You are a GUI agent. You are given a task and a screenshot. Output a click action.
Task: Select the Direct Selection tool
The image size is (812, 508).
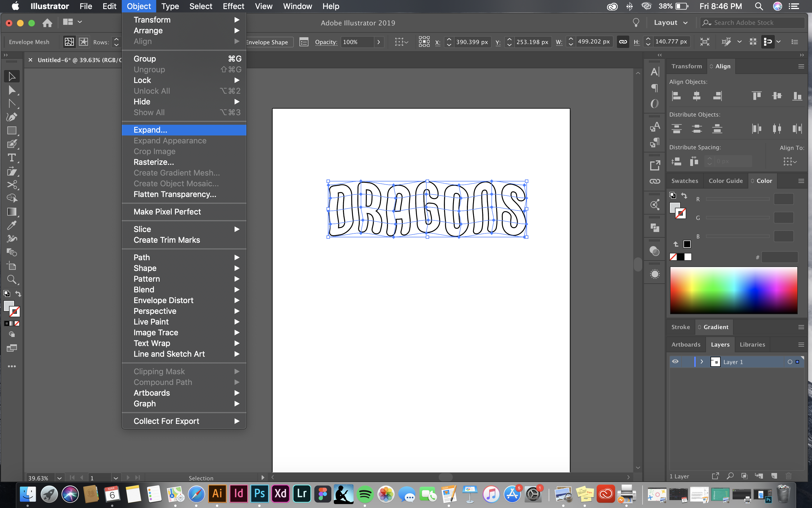click(12, 90)
